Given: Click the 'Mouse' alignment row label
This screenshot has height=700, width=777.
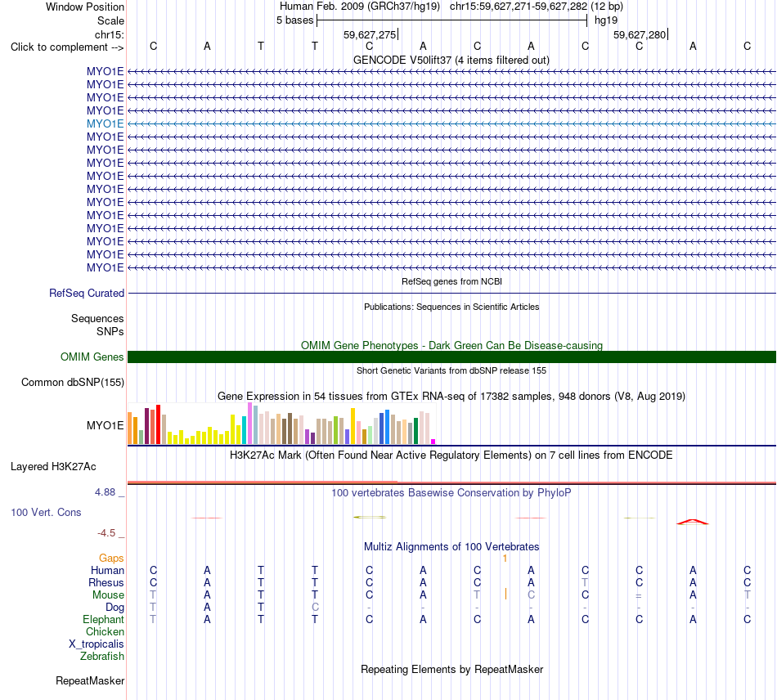Looking at the screenshot, I should 108,595.
